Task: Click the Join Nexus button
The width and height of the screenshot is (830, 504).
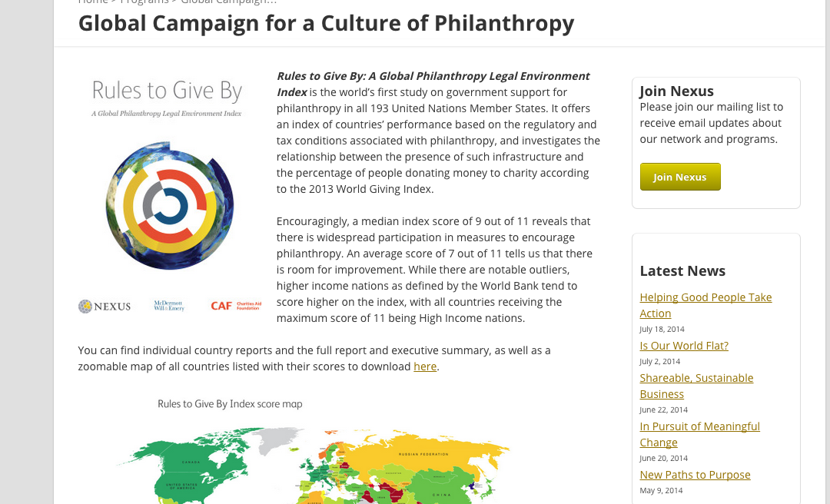Action: click(x=679, y=177)
